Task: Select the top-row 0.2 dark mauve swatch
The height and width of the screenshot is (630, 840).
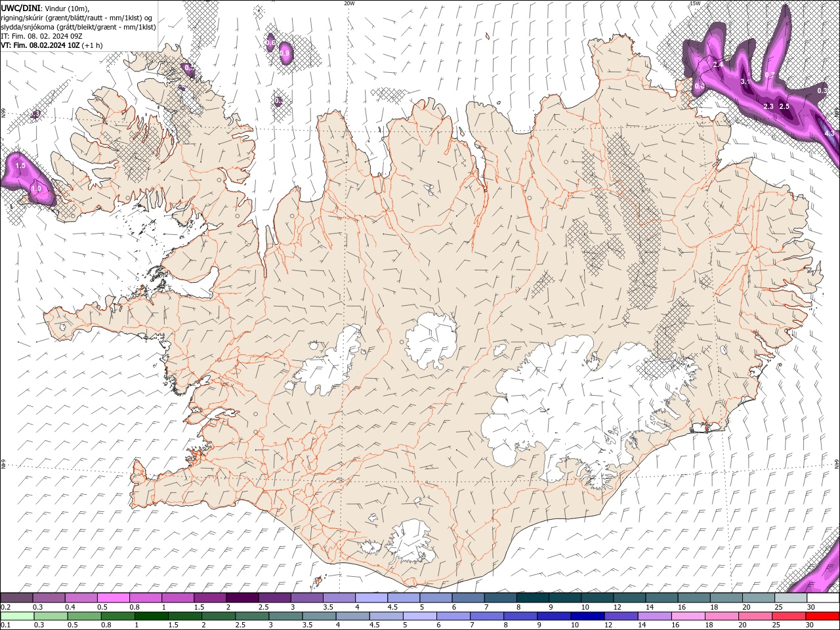Action: 16,598
